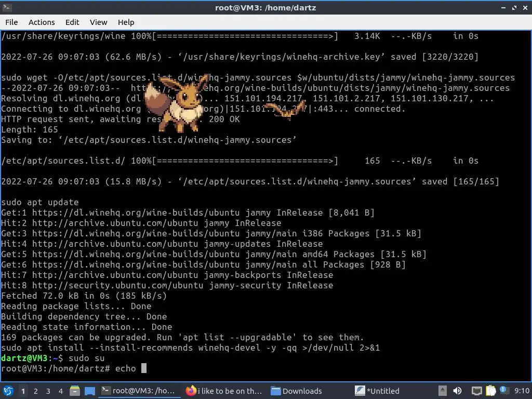Screen dimensions: 532x399
Task: Click the 'Saving to:' winehq-jammy.sources line
Action: click(149, 140)
